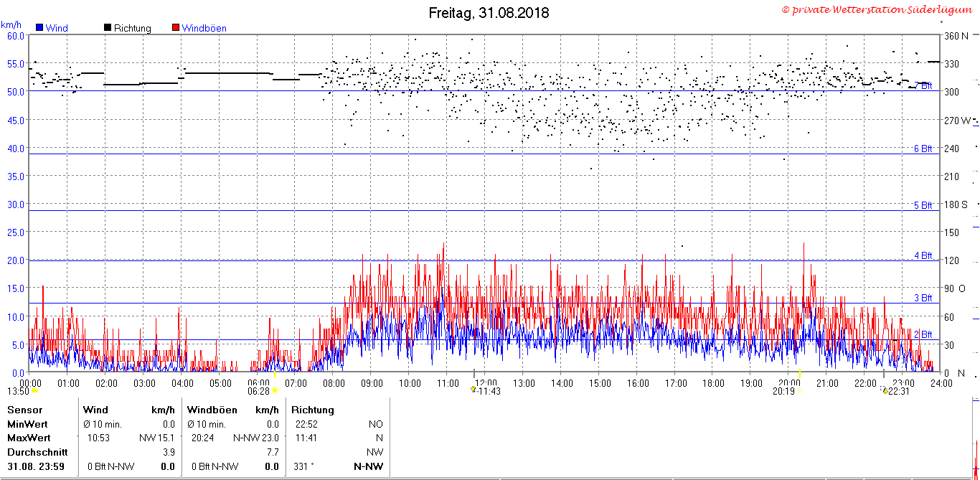Select the Richtung legend label

point(133,29)
